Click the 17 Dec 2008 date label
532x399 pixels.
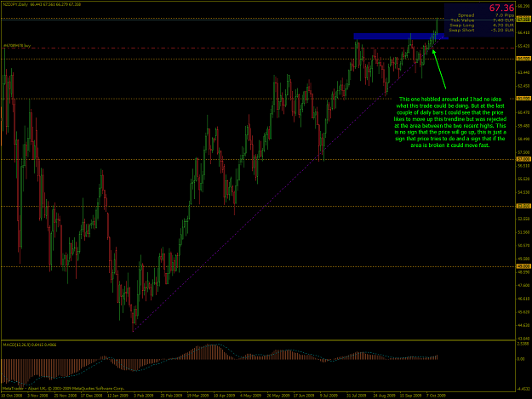pyautogui.click(x=92, y=396)
